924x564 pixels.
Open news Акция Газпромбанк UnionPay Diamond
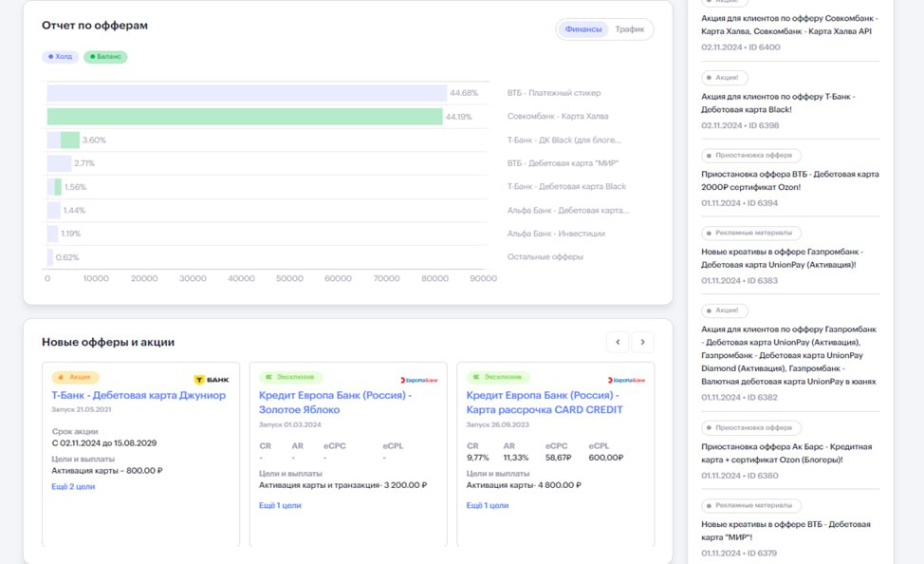coord(789,355)
